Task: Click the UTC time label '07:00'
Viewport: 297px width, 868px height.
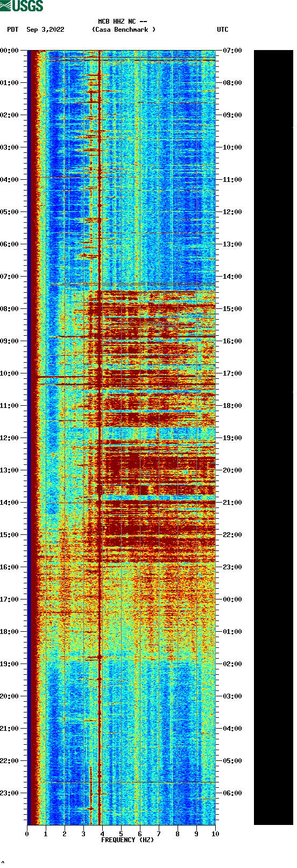Action: tap(232, 51)
